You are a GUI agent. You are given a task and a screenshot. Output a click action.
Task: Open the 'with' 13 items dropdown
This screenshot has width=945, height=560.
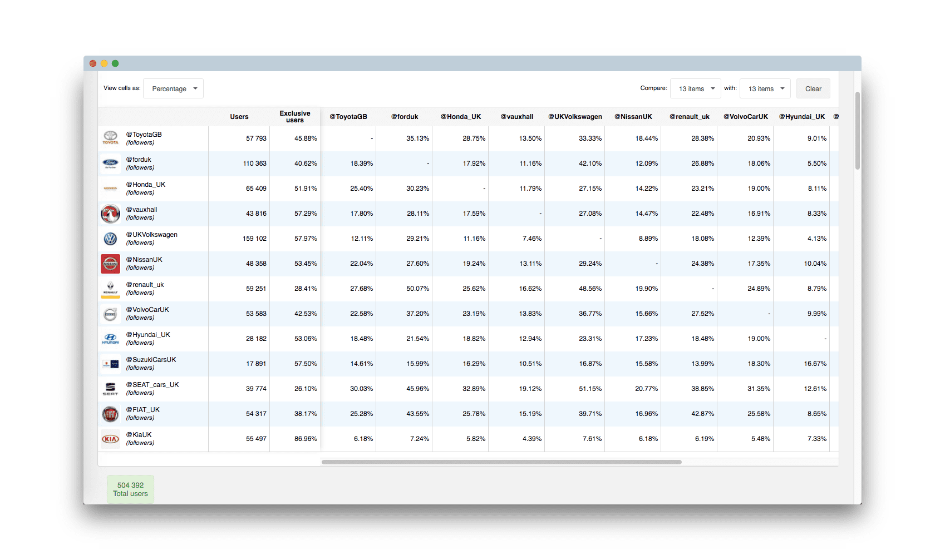point(765,88)
